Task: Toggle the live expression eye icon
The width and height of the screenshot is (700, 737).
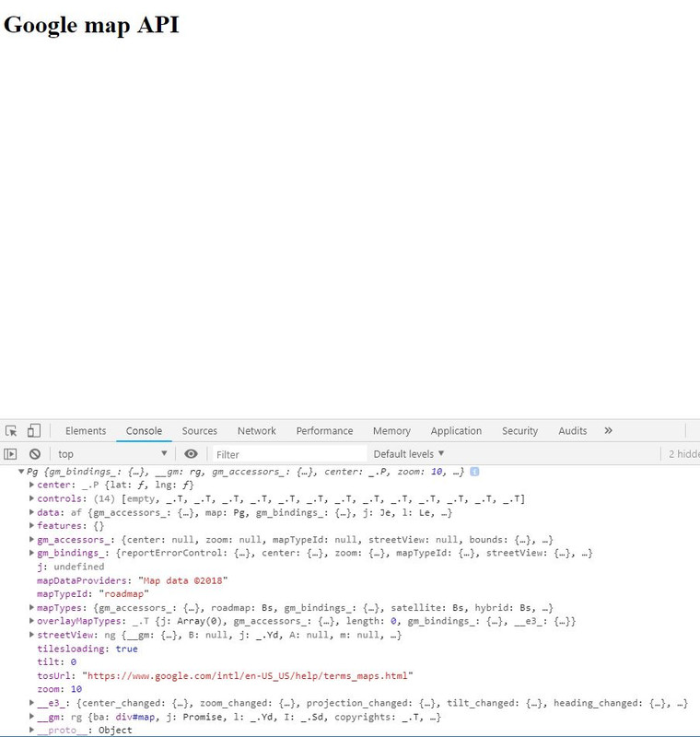Action: 191,454
